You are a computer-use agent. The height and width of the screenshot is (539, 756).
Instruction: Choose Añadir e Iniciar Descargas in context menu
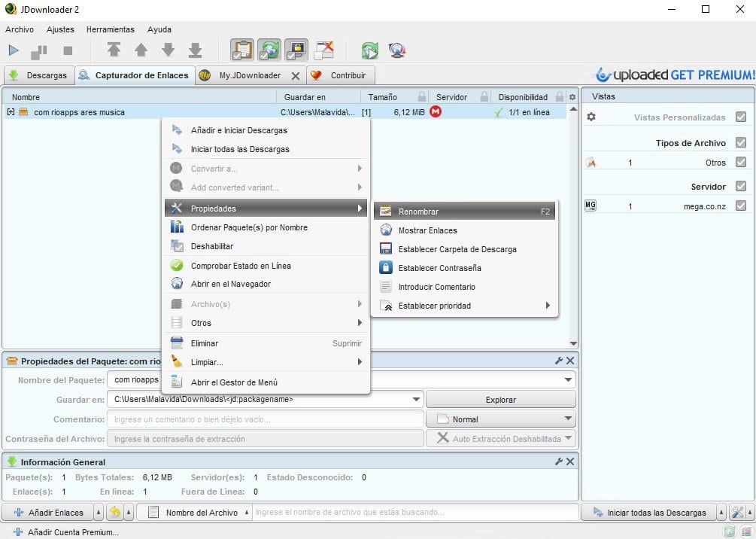click(266, 130)
